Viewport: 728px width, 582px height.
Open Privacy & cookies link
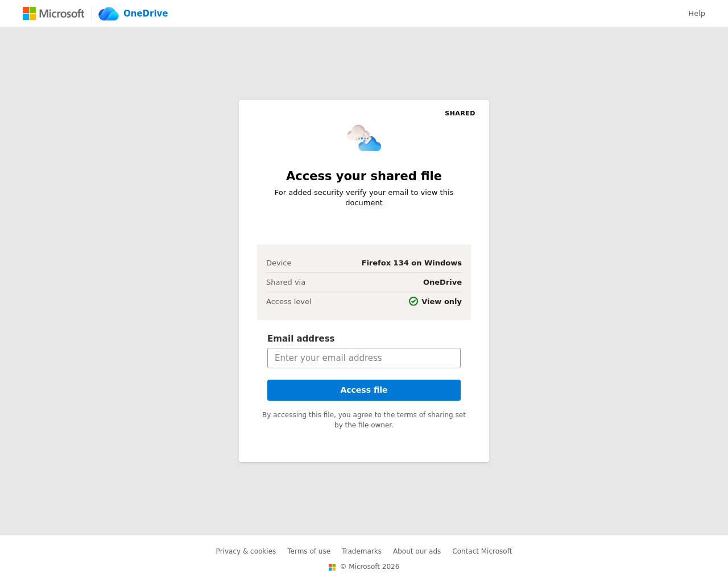[246, 551]
